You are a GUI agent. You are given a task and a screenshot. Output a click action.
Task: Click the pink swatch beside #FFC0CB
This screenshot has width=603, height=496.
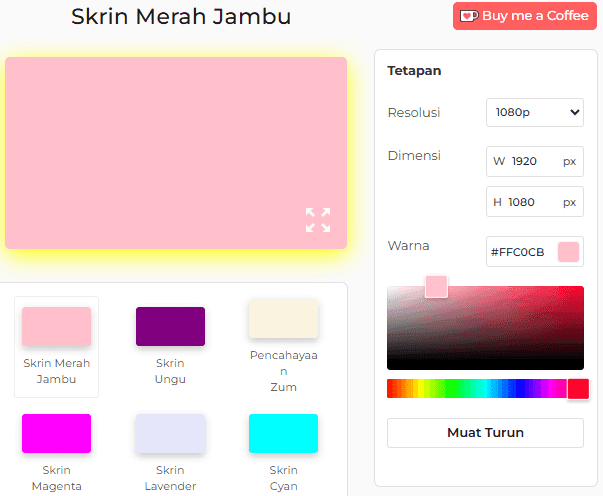tap(568, 252)
